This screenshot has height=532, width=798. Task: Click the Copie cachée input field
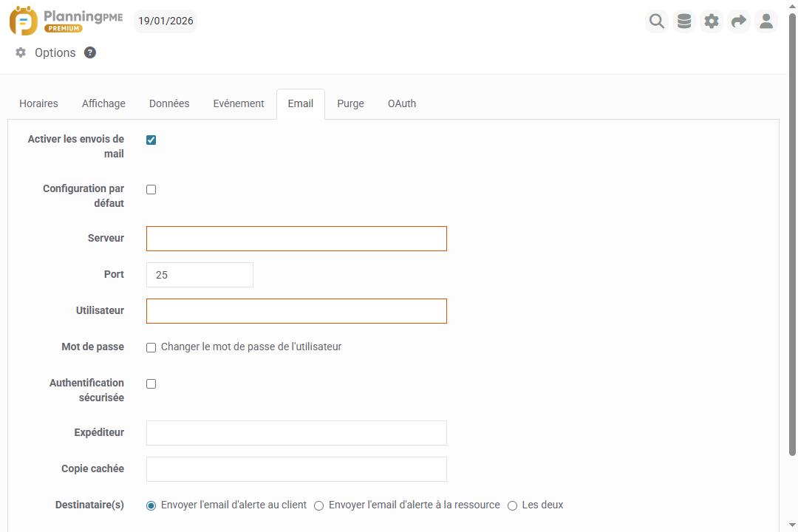pyautogui.click(x=297, y=469)
